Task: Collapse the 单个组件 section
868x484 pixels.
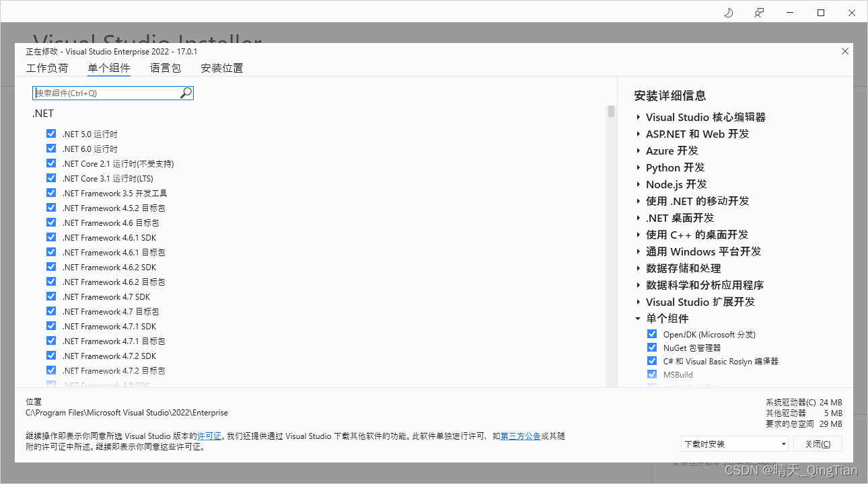Action: click(638, 318)
